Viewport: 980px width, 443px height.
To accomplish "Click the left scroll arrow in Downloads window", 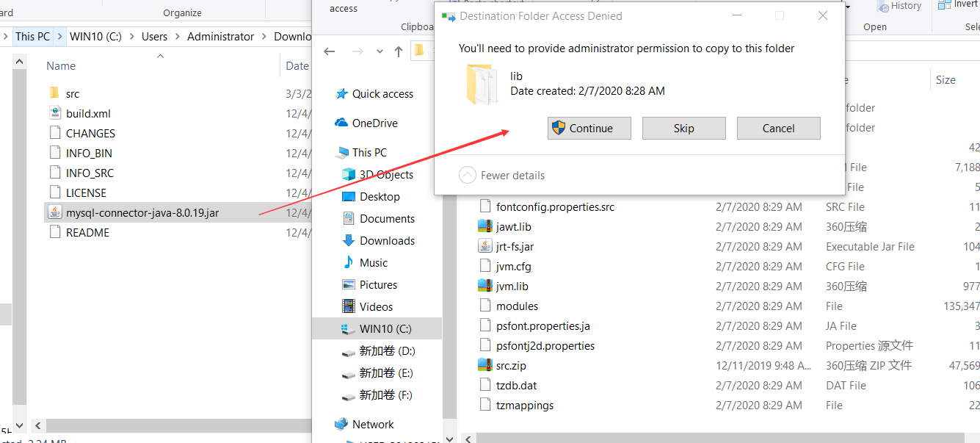I will (x=37, y=425).
